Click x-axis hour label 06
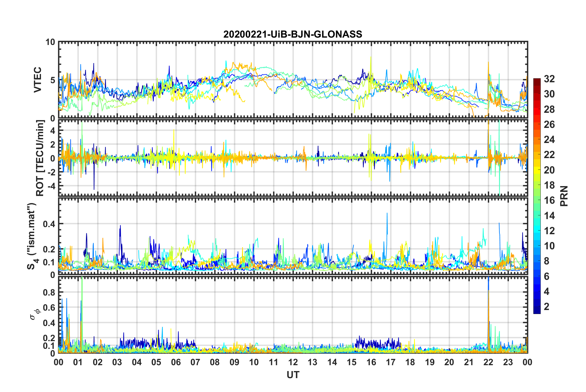 click(176, 362)
